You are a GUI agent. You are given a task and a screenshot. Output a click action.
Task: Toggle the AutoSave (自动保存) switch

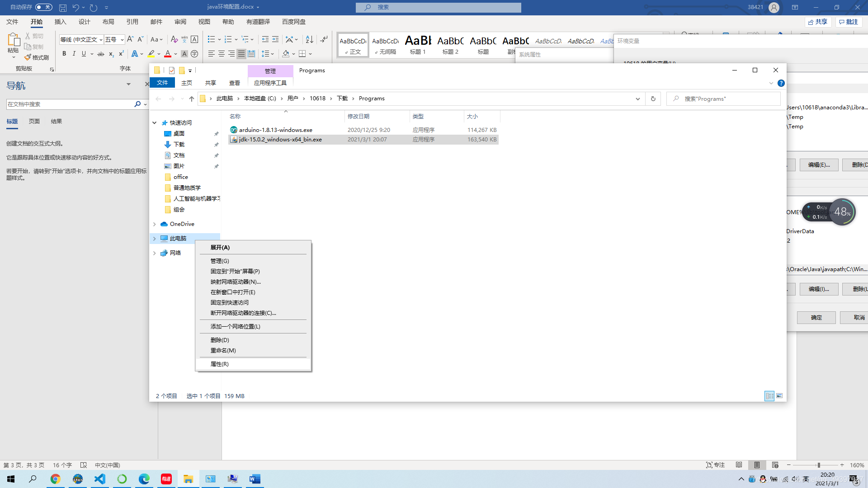click(x=44, y=7)
